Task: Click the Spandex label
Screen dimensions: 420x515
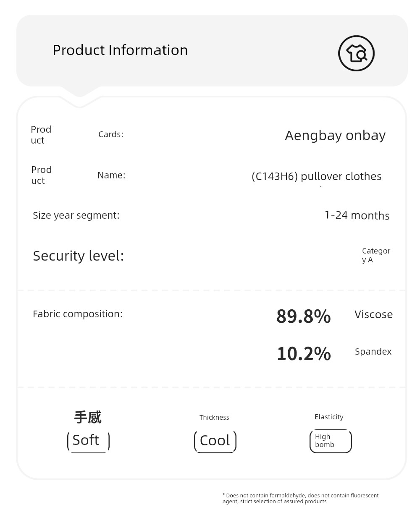Action: click(x=373, y=352)
